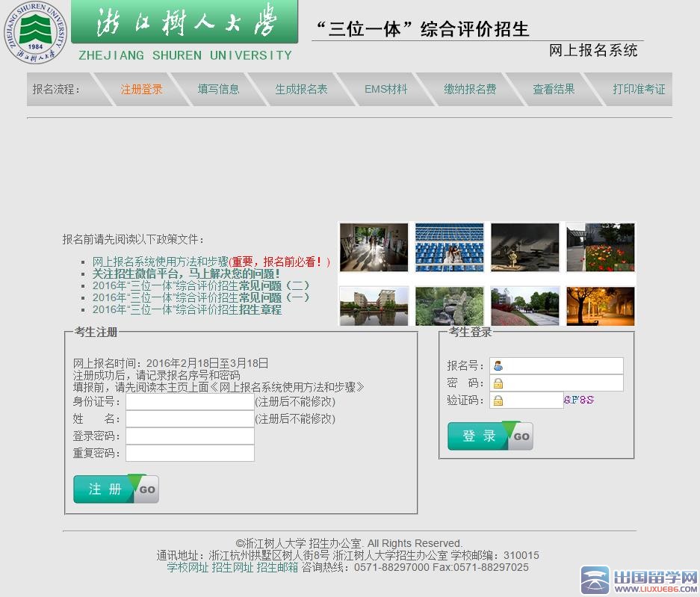Screen dimensions: 700x597
Task: Click the 学校网址 footer link
Action: pos(188,567)
